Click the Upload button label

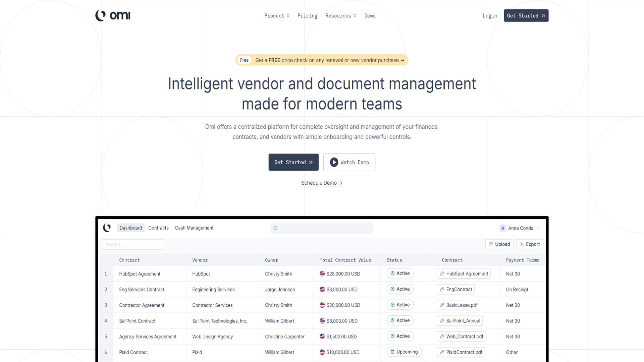click(x=502, y=244)
